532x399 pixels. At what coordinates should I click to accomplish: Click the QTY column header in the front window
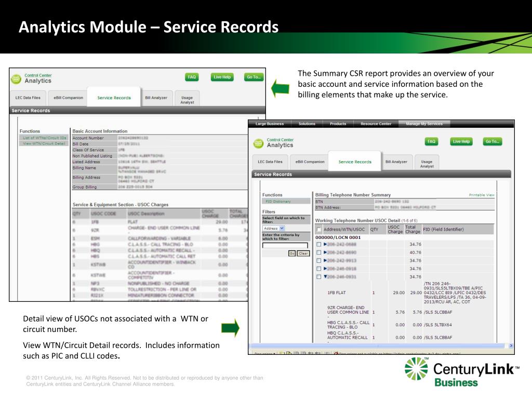coord(374,229)
